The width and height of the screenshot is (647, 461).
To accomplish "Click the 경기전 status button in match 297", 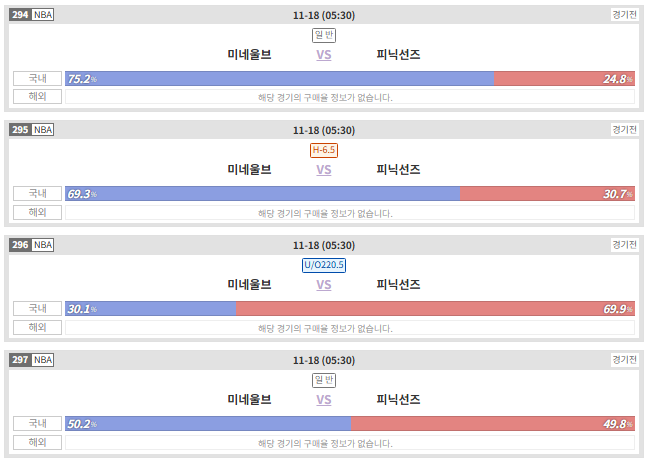I will click(x=624, y=360).
